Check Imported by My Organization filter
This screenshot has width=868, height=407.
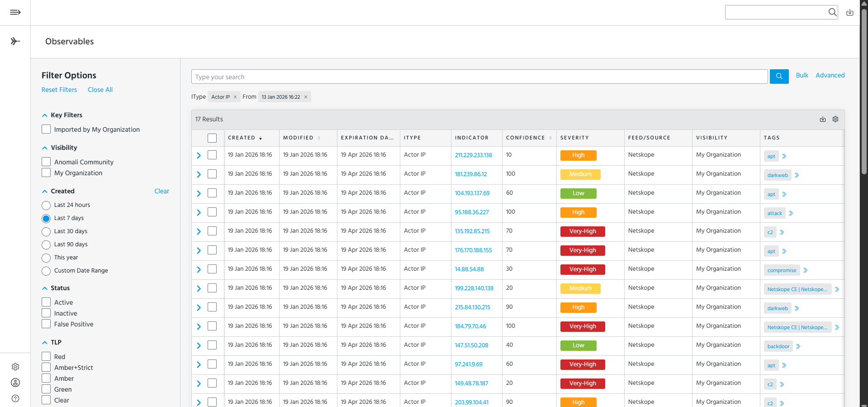pos(46,129)
